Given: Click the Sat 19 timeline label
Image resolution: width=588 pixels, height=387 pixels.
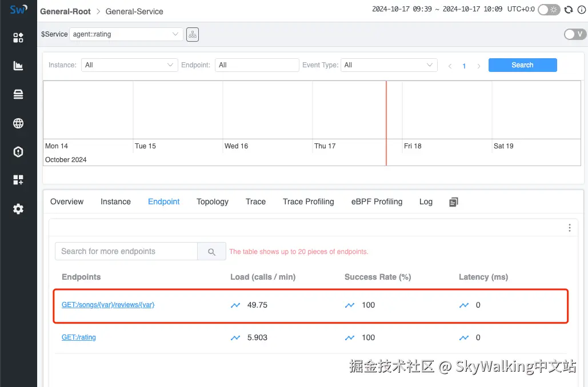Looking at the screenshot, I should pyautogui.click(x=503, y=146).
